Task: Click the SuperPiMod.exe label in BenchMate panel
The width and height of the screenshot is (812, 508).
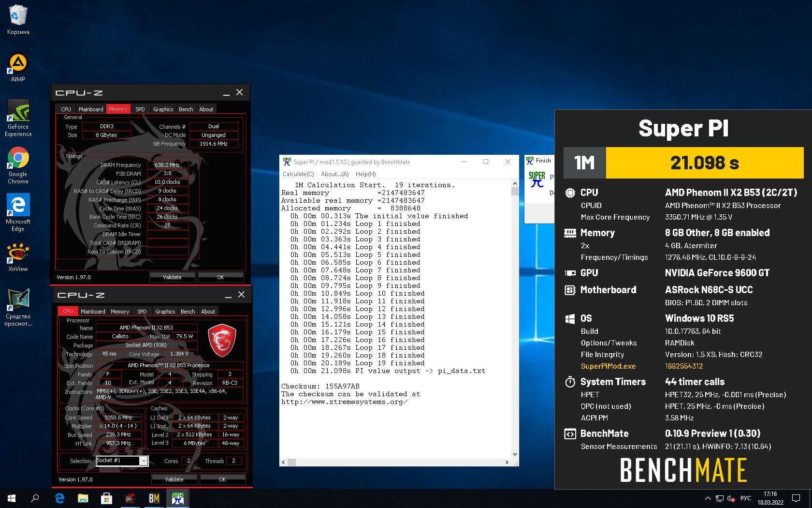Action: (608, 366)
